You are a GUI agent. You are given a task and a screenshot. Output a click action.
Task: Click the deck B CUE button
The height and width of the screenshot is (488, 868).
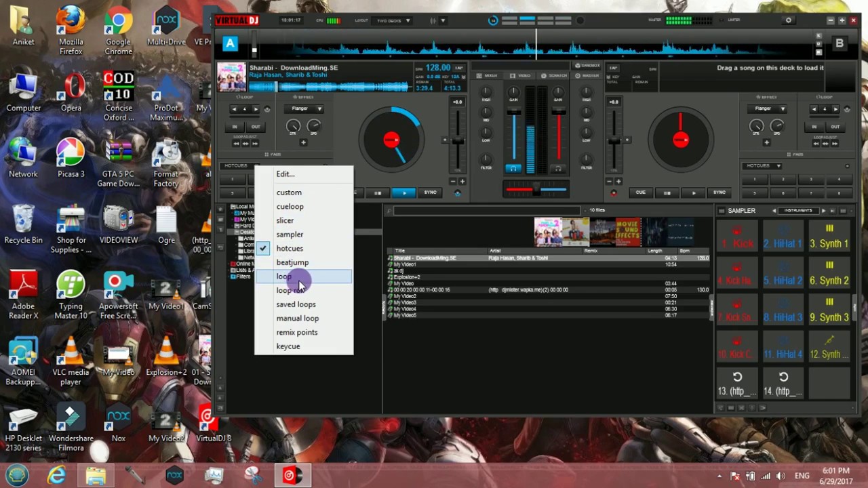pyautogui.click(x=640, y=192)
